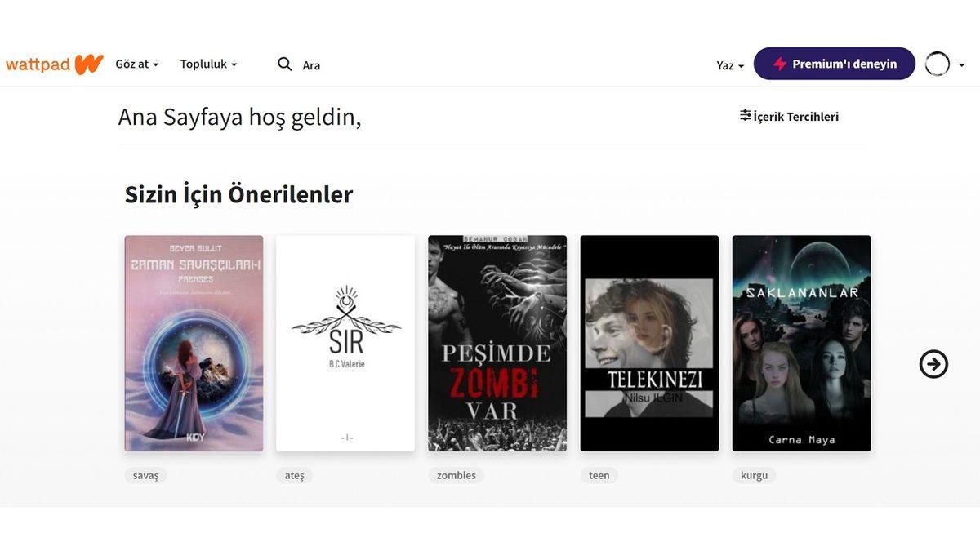Screen dimensions: 980x551
Task: Open your profile avatar icon
Action: [938, 63]
